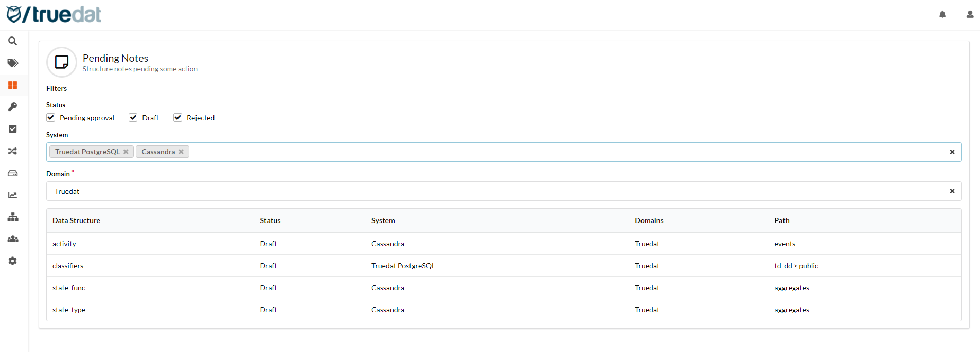980x352 pixels.
Task: Select the activity row in table
Action: (64, 244)
